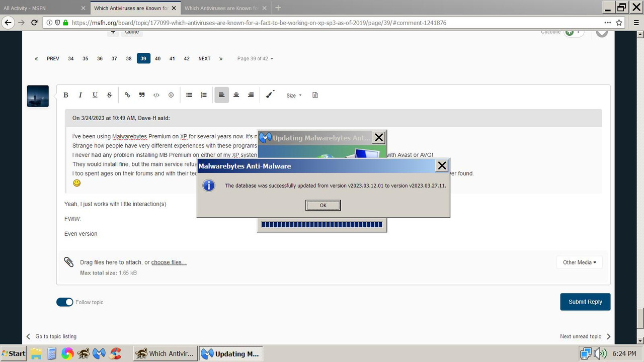Viewport: 644px width, 362px height.
Task: Close the Malwarebytes Anti-Malware message dialog
Action: pyautogui.click(x=442, y=165)
